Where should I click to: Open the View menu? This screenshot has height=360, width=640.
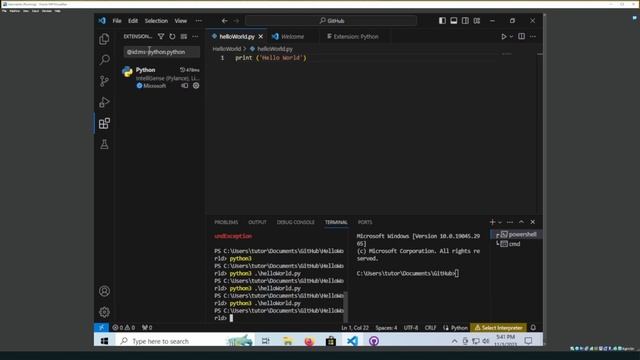pyautogui.click(x=180, y=20)
